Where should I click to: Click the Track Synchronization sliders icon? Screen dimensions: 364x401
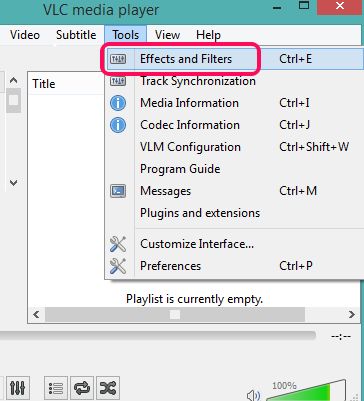click(118, 81)
